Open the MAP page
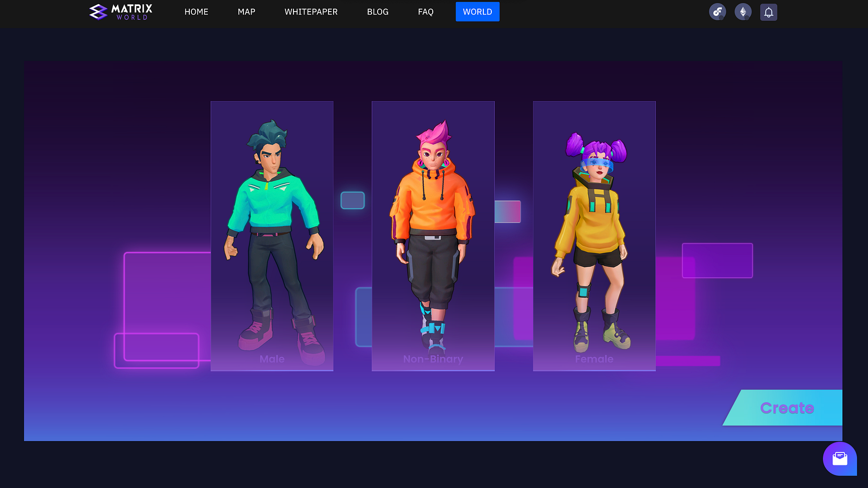 pos(246,12)
